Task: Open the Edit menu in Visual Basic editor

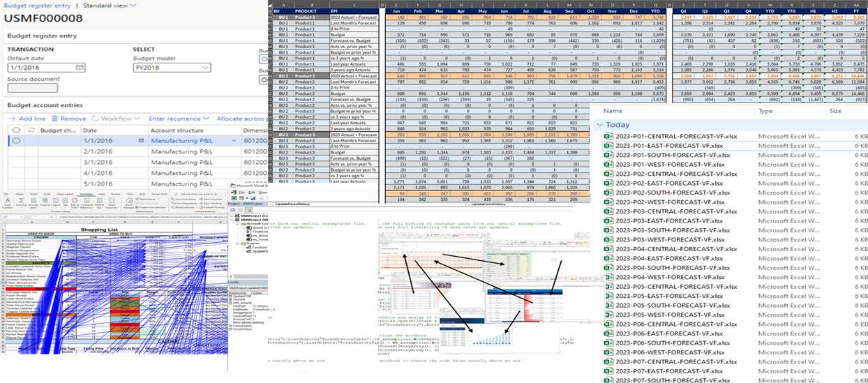Action: 252,193
